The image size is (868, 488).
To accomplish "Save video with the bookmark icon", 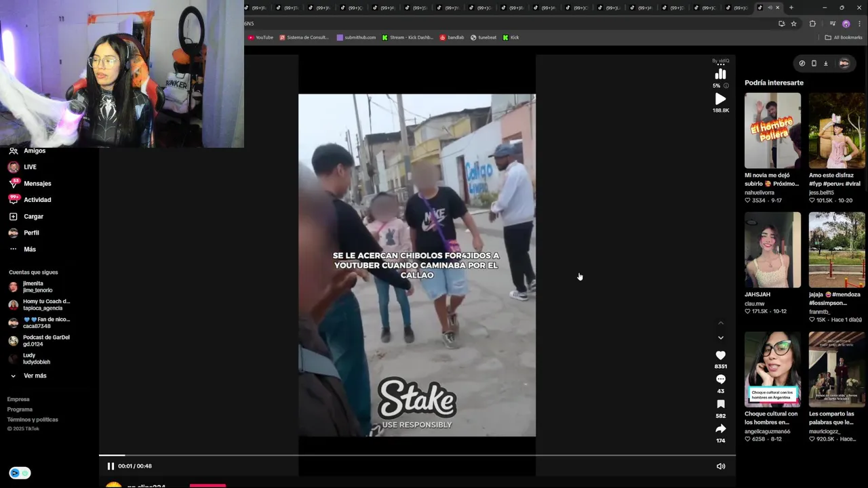I will [x=720, y=405].
